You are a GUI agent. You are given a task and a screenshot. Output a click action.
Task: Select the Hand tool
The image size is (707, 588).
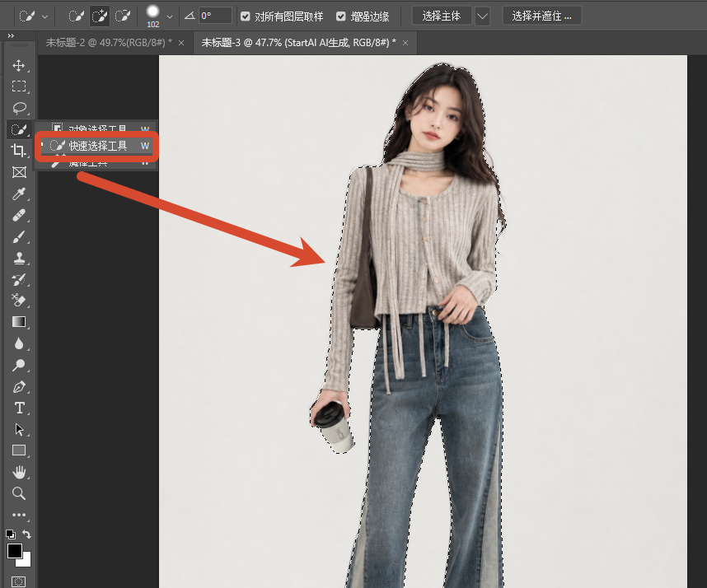pos(18,472)
